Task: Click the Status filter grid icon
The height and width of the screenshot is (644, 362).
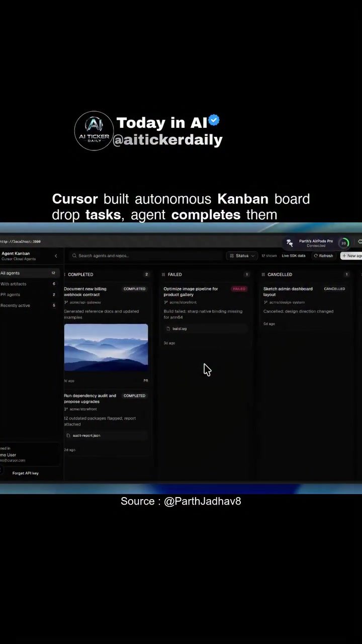Action: [x=232, y=256]
